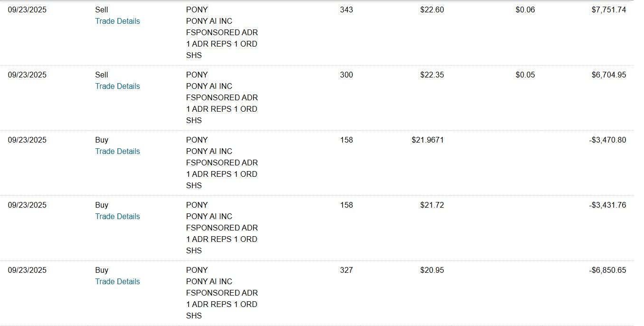Open Trade Details for the $21.72 buy

[x=117, y=216]
